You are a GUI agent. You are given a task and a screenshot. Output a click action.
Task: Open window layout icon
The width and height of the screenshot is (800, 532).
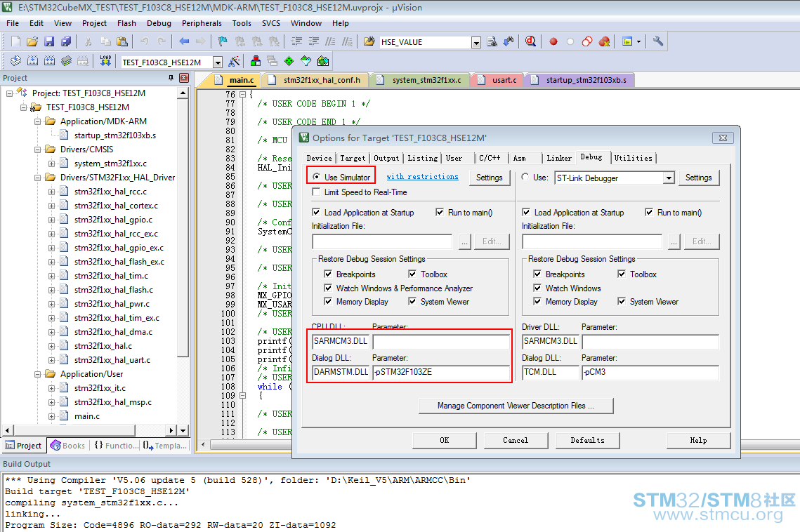click(627, 42)
